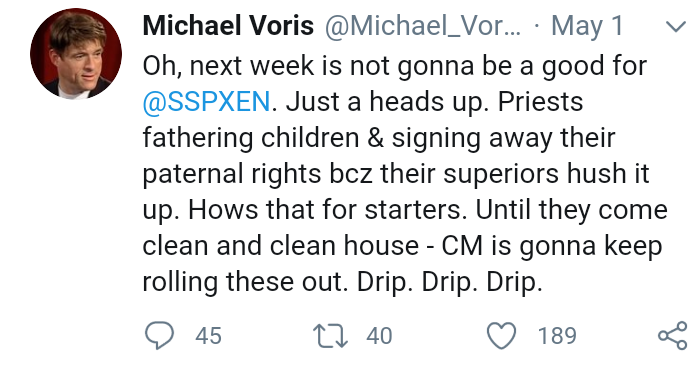Screen dimensions: 700x367
Task: Open the tweet by clicking its first line
Action: click(x=395, y=66)
